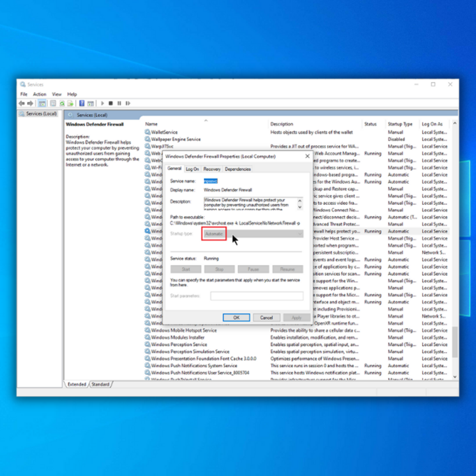Select the WalletService gear icon
This screenshot has width=476, height=476.
coord(147,132)
